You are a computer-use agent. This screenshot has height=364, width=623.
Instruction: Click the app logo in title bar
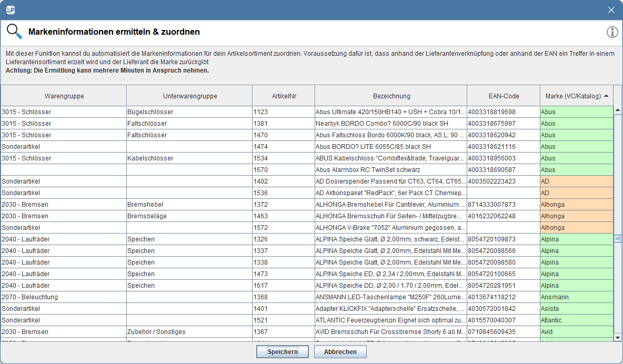[11, 10]
